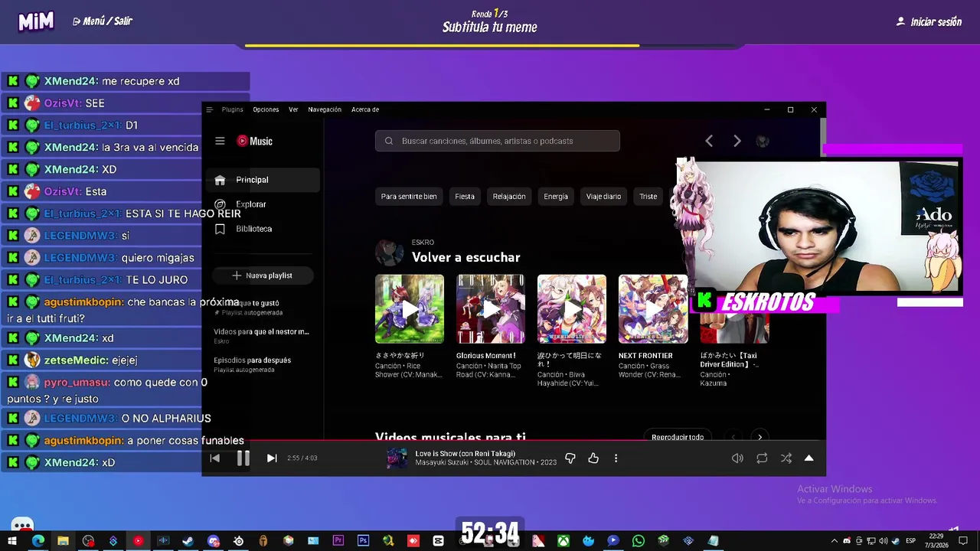Click the ESKRO profile avatar beside Volver a escuchar
980x551 pixels.
(389, 252)
